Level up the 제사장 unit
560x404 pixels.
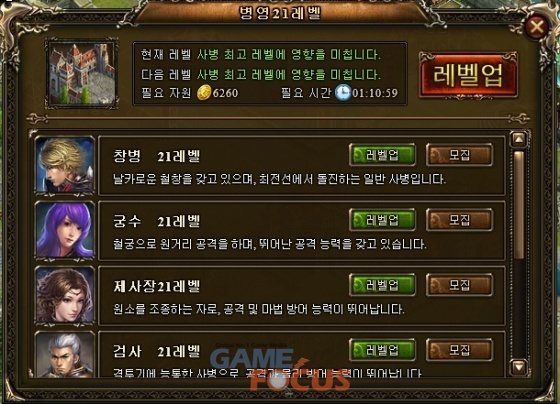click(382, 285)
